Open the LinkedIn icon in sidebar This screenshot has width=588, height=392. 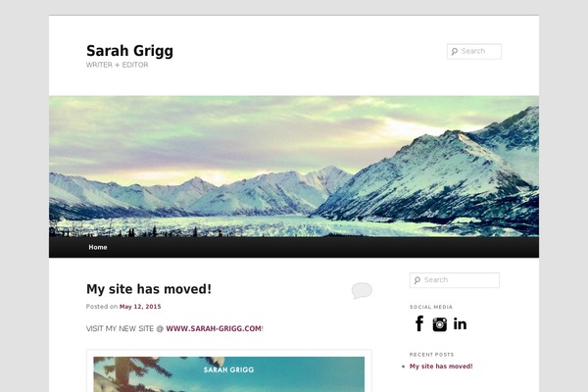tap(461, 323)
